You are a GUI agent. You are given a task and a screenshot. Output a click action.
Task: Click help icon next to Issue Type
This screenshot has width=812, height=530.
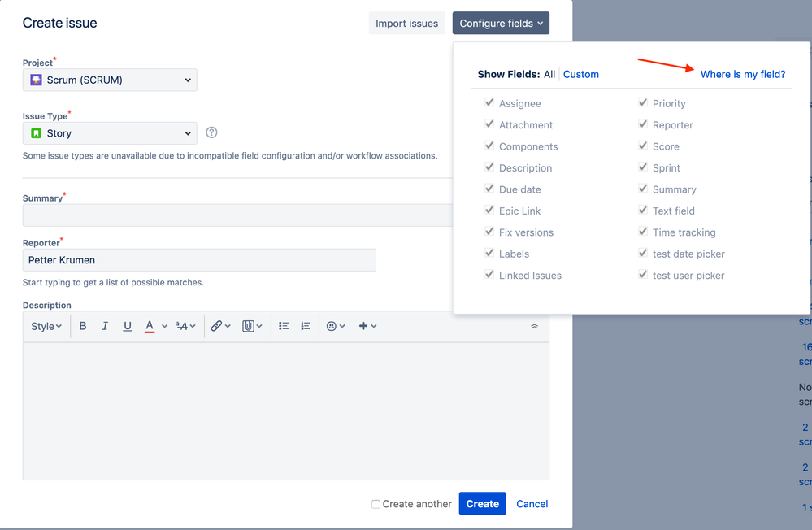211,132
